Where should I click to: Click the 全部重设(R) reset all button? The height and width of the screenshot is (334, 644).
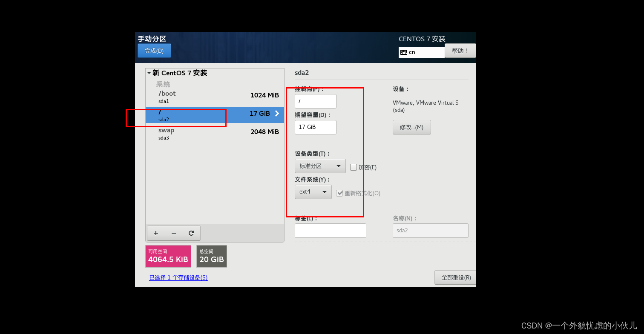455,277
